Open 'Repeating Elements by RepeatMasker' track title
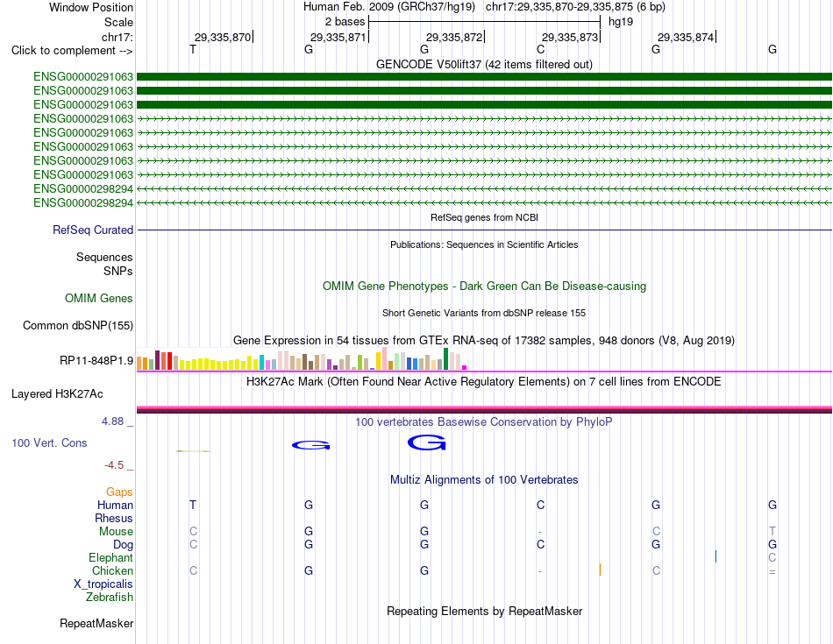This screenshot has width=833, height=644. pos(484,612)
